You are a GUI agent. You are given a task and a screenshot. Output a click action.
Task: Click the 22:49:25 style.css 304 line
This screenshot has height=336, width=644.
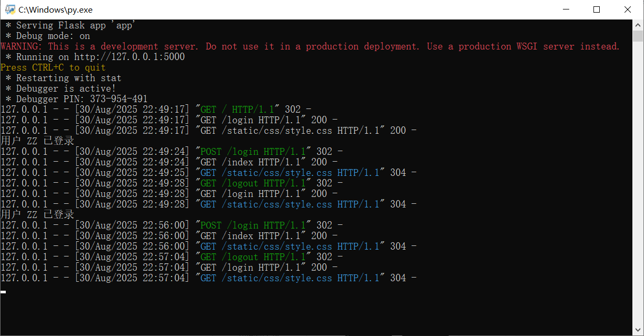click(209, 173)
